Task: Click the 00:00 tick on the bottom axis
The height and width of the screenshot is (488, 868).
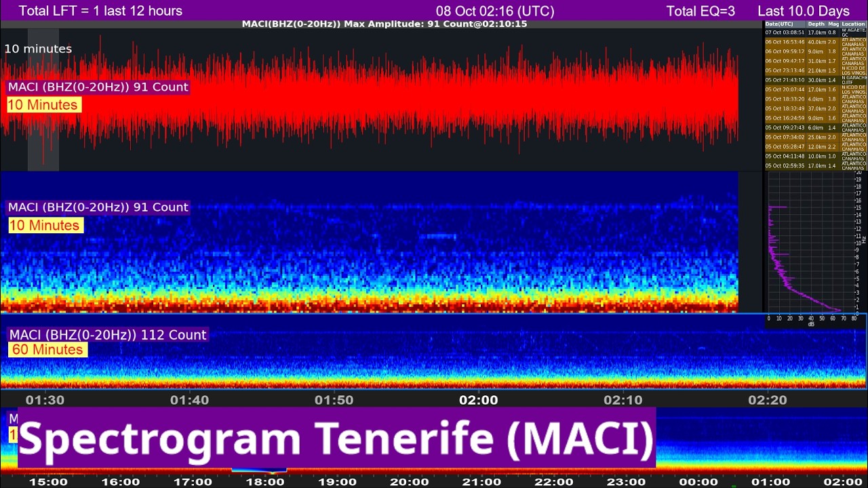Action: point(698,482)
